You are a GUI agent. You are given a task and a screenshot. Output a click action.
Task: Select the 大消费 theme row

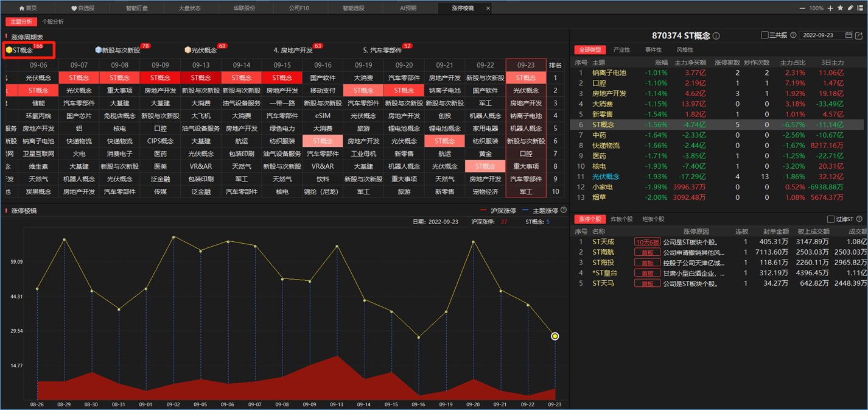click(719, 104)
